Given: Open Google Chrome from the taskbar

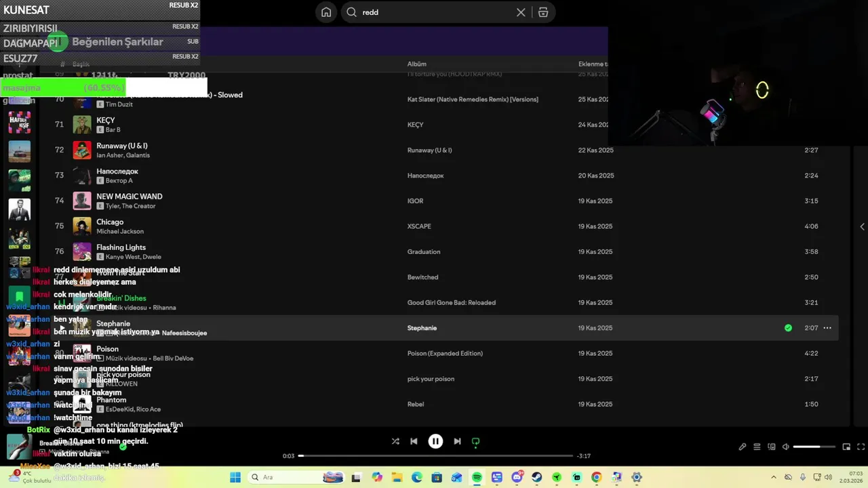Looking at the screenshot, I should click(596, 477).
